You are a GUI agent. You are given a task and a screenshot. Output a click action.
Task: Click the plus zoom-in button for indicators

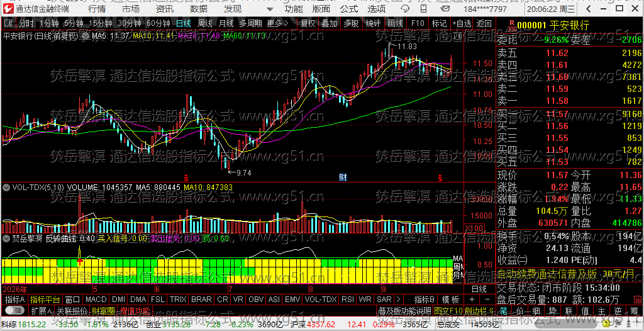[x=472, y=300]
